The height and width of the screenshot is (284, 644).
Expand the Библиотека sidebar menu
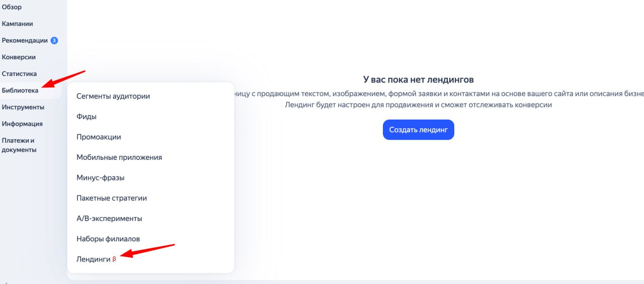(x=20, y=90)
